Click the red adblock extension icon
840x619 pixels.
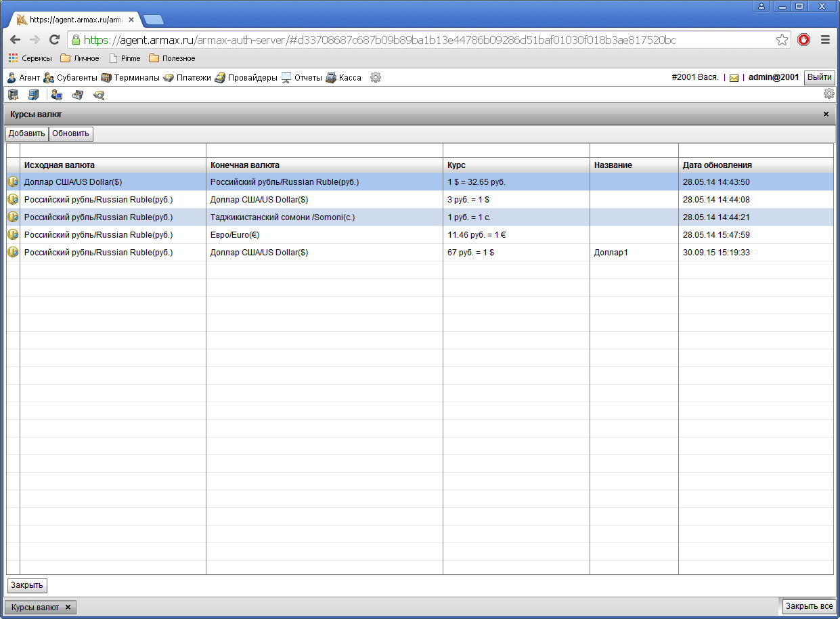(803, 40)
